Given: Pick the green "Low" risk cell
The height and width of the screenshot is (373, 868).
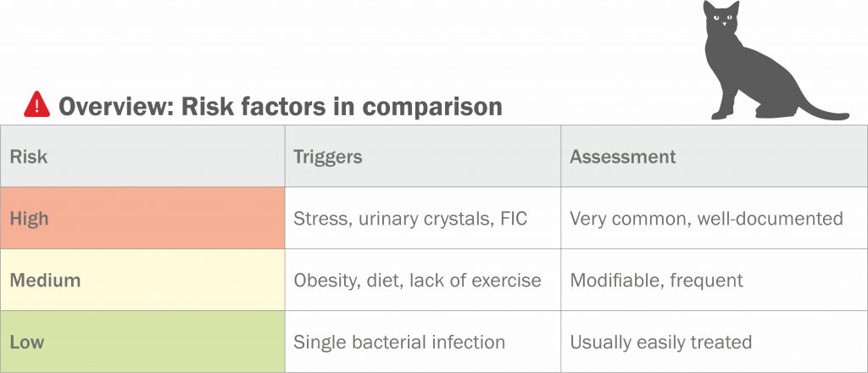Looking at the screenshot, I should [142, 342].
